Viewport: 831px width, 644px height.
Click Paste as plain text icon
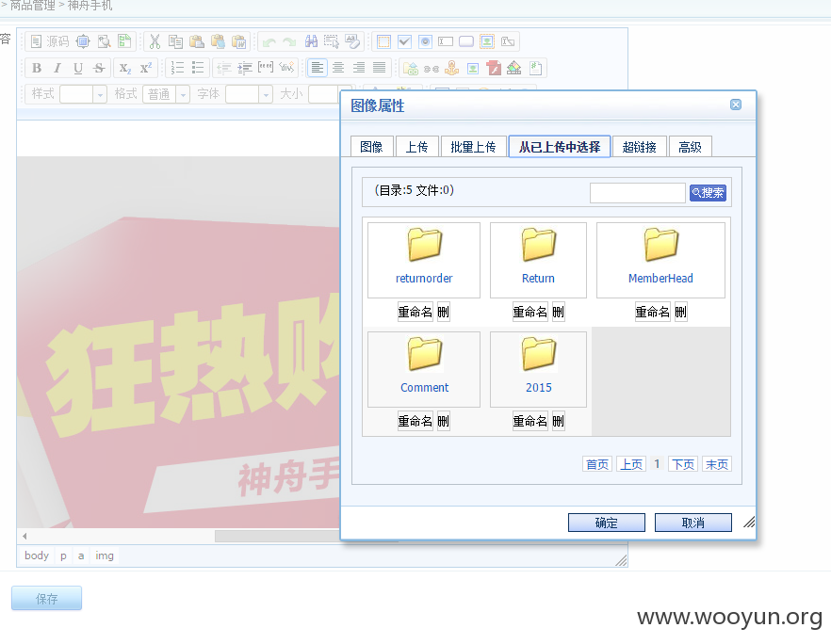218,41
